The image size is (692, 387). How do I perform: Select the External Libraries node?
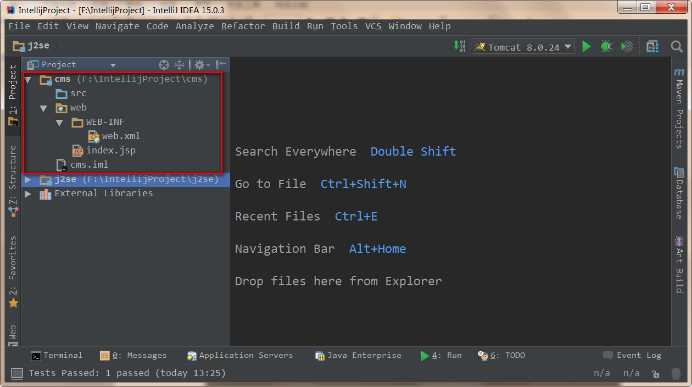click(96, 193)
